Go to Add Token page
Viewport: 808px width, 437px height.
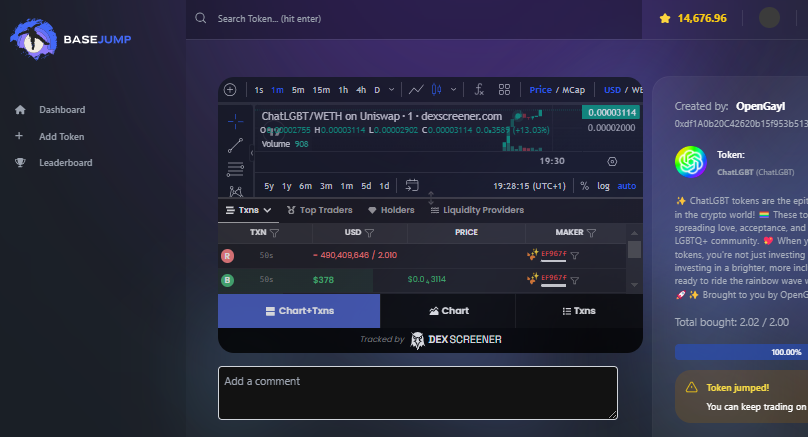tap(61, 137)
